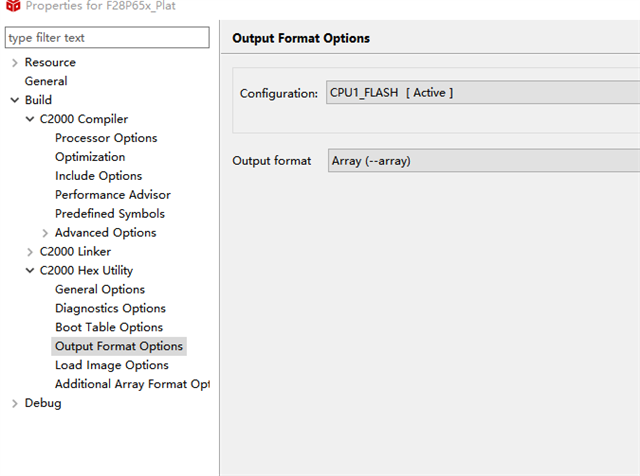The image size is (640, 476).
Task: Expand the Advanced Options node
Action: pyautogui.click(x=45, y=233)
